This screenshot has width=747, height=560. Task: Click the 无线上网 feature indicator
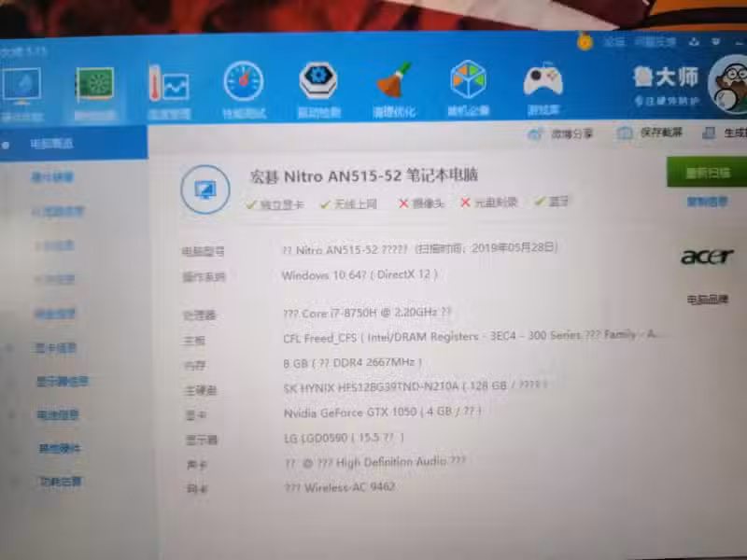click(348, 204)
